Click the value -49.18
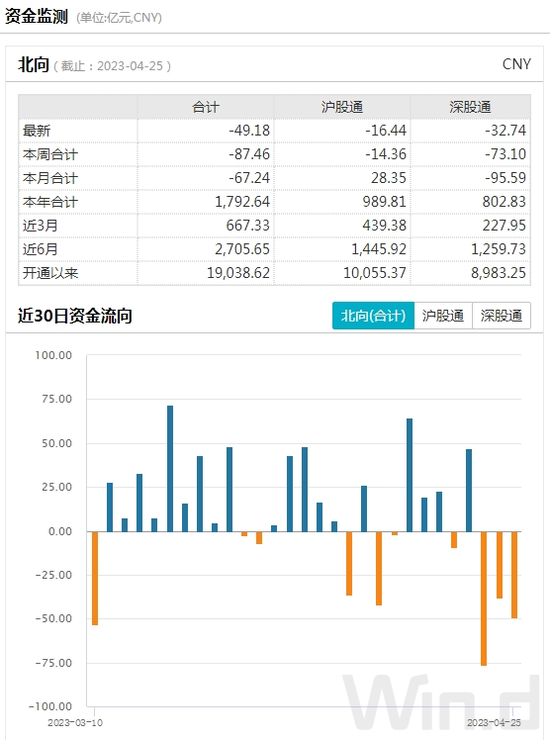The height and width of the screenshot is (740, 550). click(249, 131)
